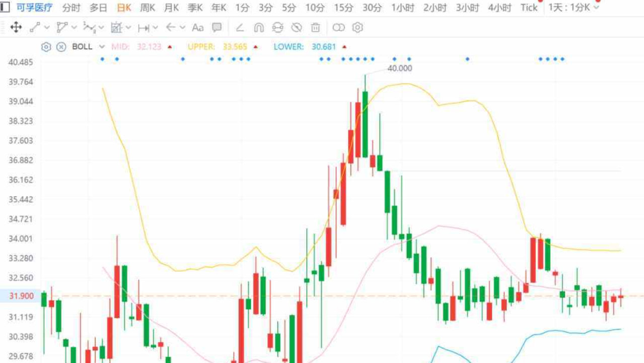
Task: Click the 36.882 price axis label
Action: click(21, 160)
